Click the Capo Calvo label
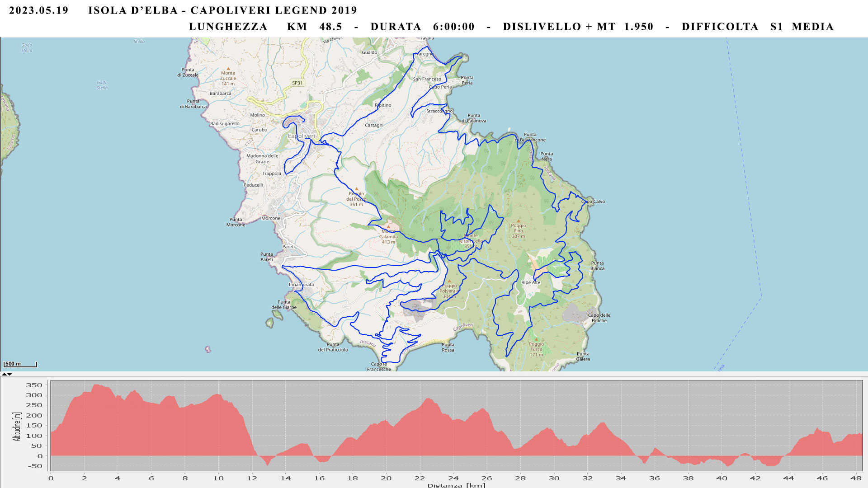 pos(593,202)
